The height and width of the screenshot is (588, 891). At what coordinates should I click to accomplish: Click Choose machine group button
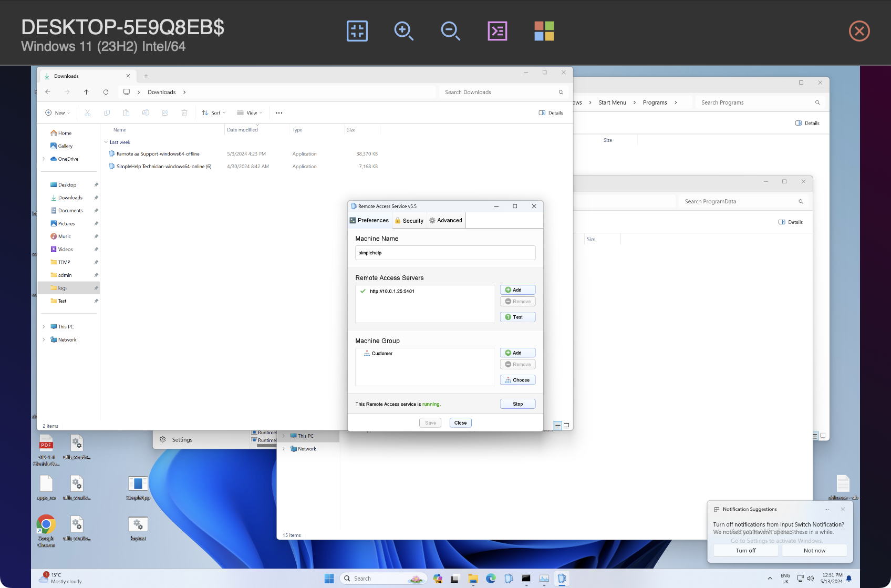518,380
